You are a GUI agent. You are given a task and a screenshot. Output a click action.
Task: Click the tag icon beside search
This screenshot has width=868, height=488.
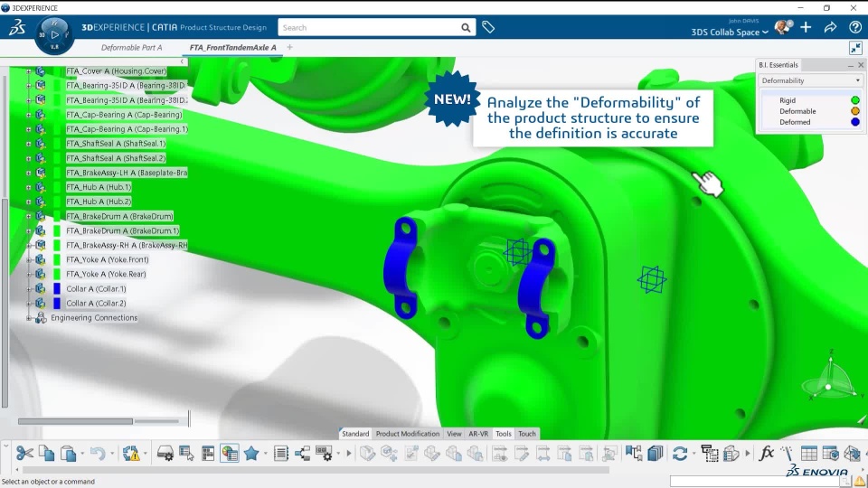[488, 27]
